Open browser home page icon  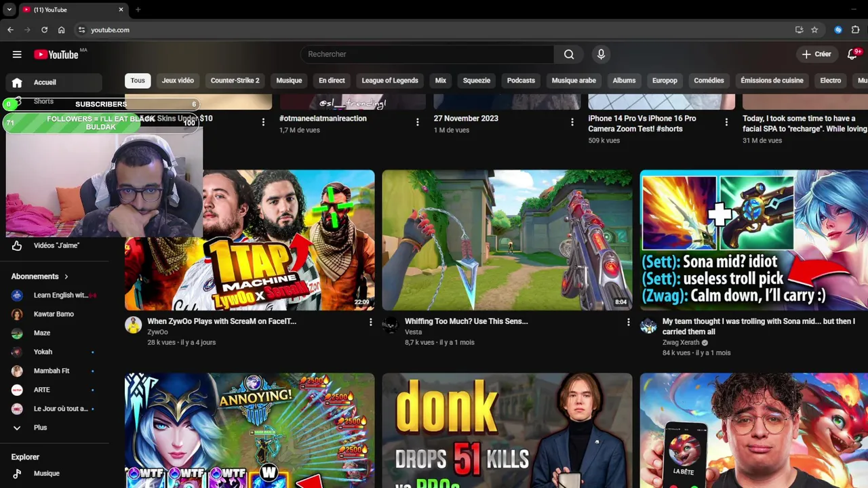pyautogui.click(x=61, y=30)
